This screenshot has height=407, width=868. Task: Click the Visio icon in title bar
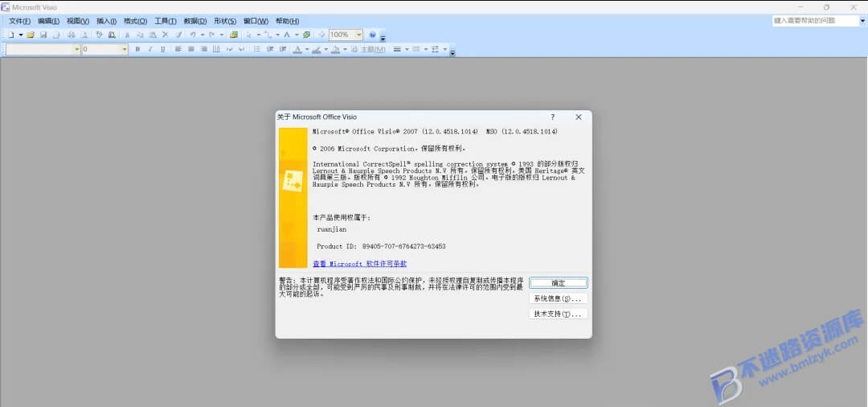6,7
